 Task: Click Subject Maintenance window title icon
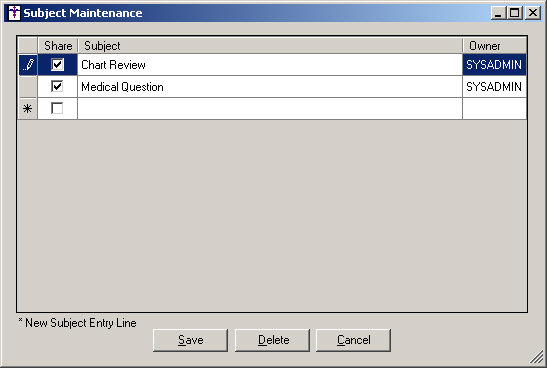point(14,13)
